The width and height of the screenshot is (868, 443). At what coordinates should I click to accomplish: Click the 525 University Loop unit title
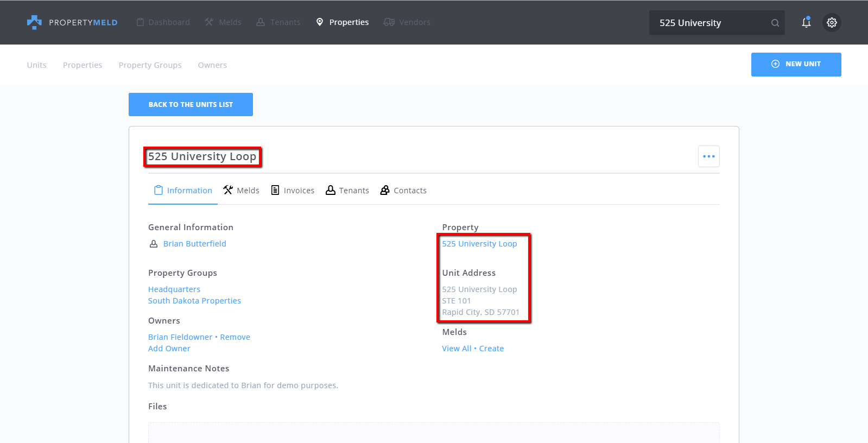[202, 156]
